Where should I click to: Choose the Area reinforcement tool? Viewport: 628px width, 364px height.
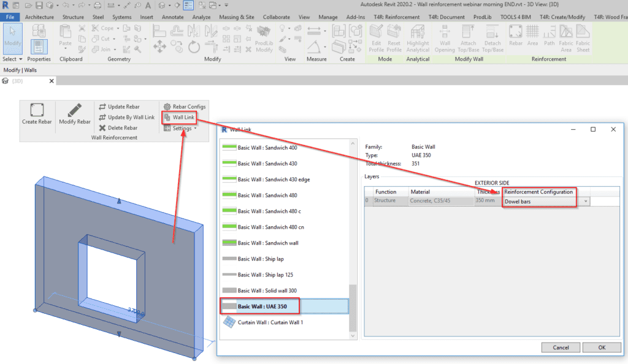533,35
